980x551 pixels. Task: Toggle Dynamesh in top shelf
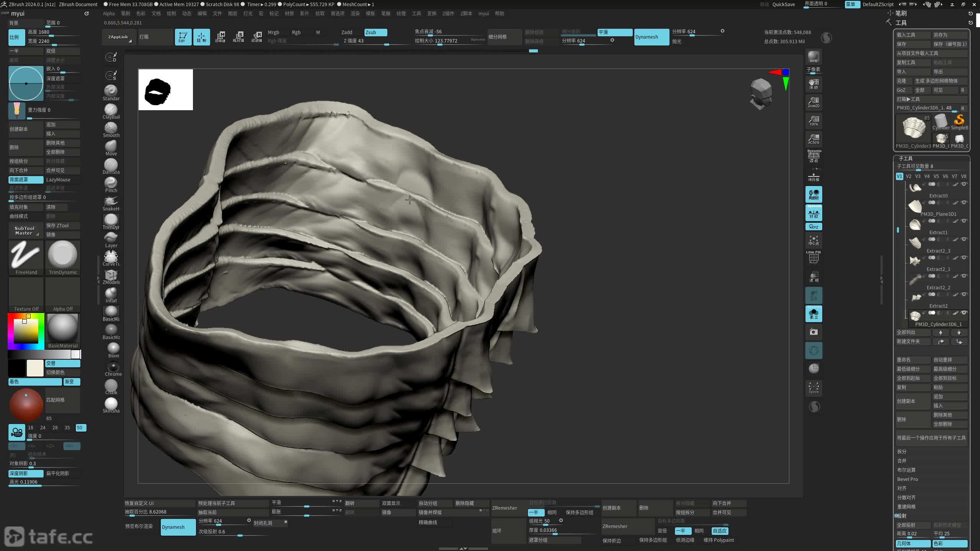[x=651, y=37]
